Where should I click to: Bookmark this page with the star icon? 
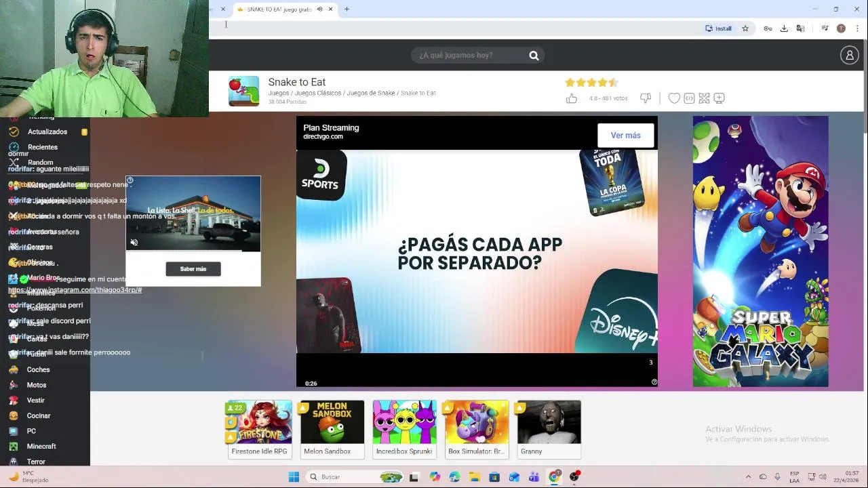click(745, 28)
